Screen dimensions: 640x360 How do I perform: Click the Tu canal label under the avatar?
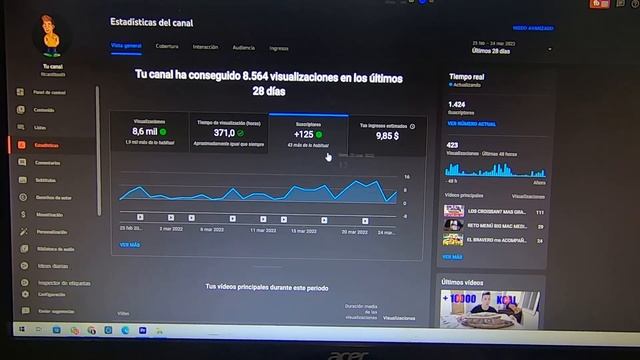[53, 67]
